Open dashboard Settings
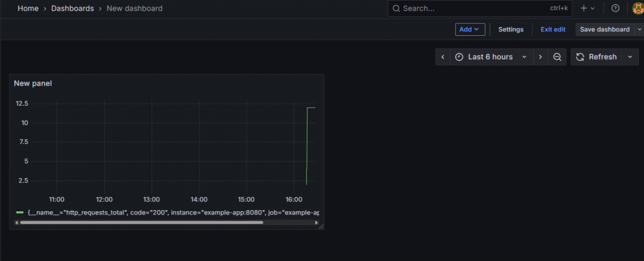 511,29
